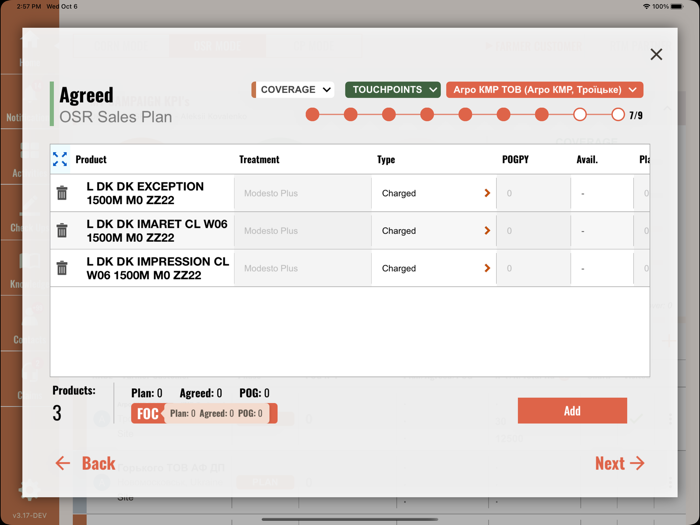Open the Агро КМР ТОВ customer dropdown
700x525 pixels.
[545, 90]
